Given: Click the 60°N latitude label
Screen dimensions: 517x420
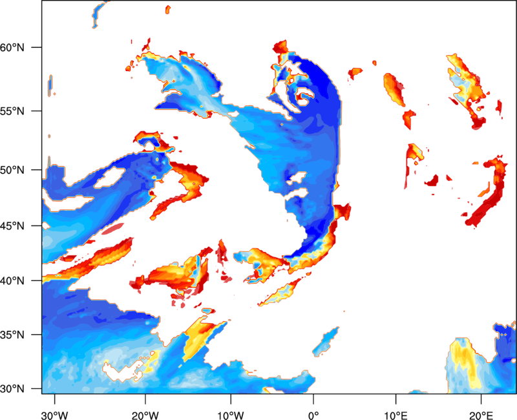Looking at the screenshot, I should click(x=12, y=47).
